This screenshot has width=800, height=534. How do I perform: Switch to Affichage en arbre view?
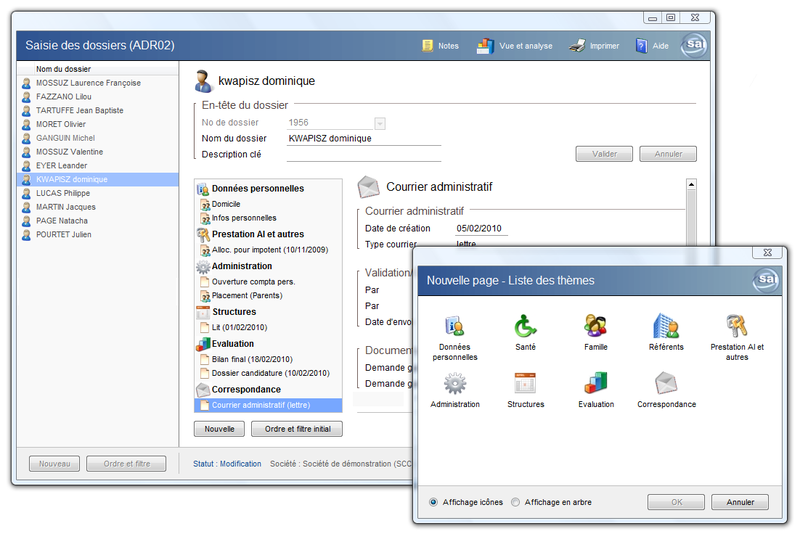tap(516, 502)
